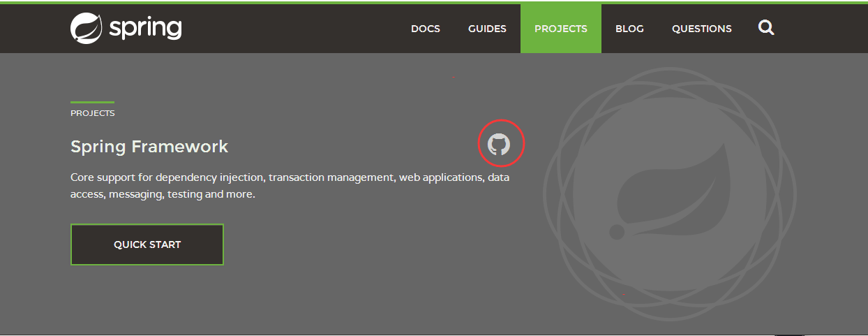This screenshot has width=868, height=336.
Task: Go to Spring logo home
Action: [126, 28]
